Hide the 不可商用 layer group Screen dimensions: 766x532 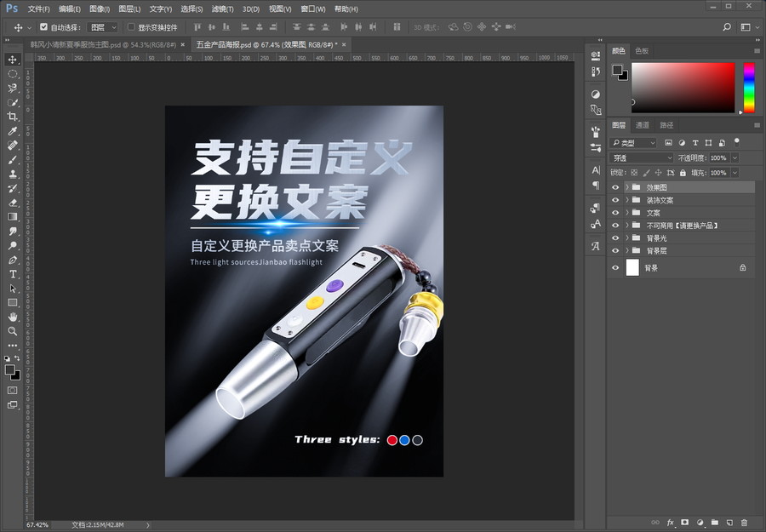pos(615,226)
